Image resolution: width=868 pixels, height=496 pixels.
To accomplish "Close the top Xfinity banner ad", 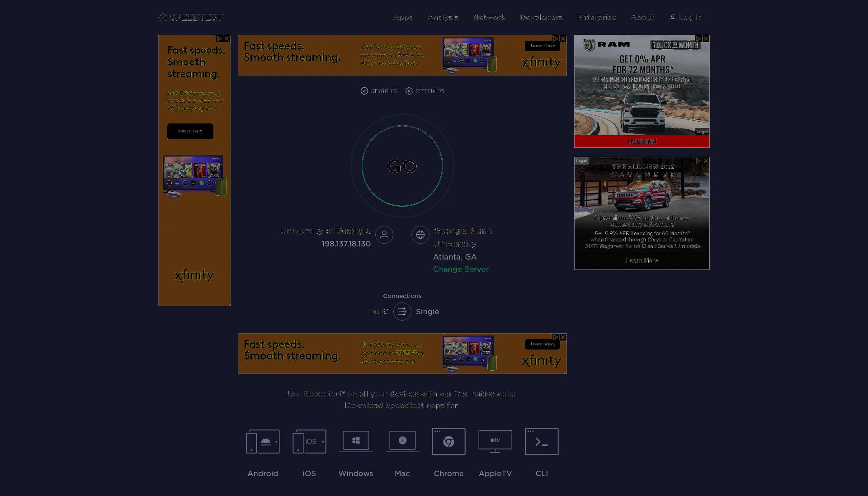I will (x=563, y=39).
